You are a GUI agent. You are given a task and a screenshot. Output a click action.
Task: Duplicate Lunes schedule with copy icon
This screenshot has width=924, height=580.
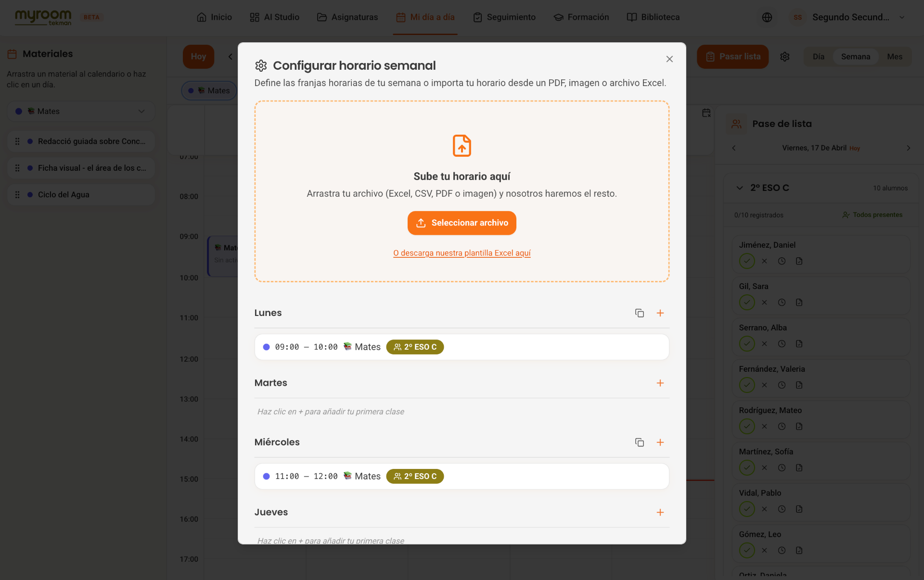pos(639,313)
